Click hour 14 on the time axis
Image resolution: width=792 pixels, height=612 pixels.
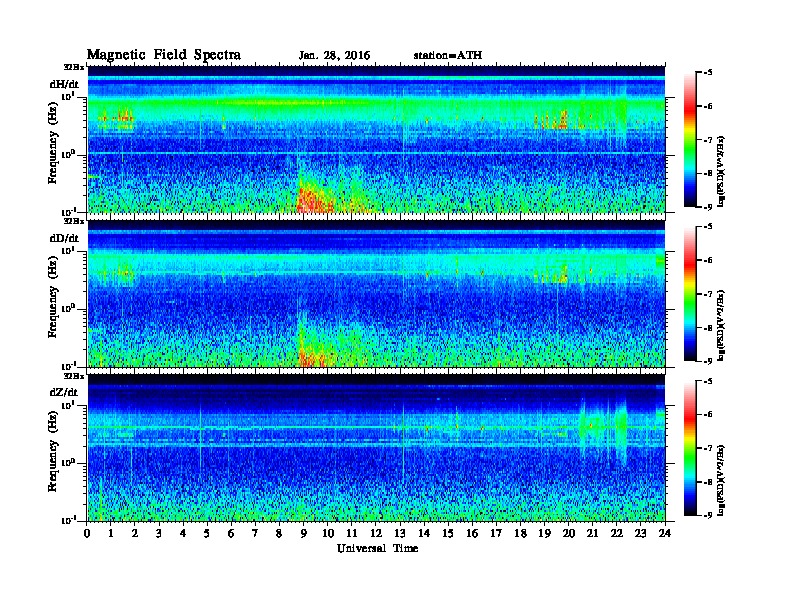pos(424,534)
